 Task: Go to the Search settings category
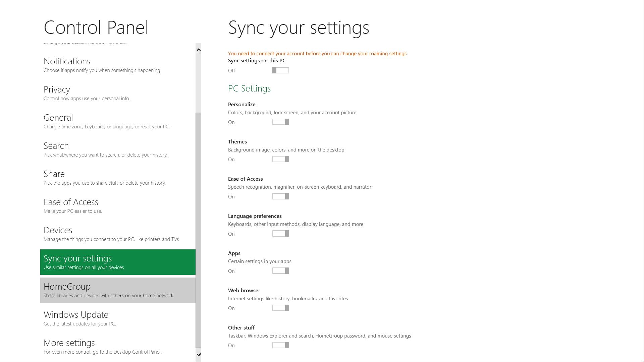point(118,149)
